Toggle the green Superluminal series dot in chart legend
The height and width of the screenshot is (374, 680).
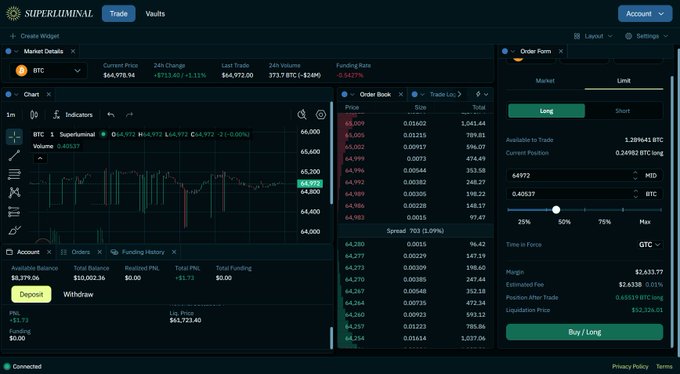(103, 135)
